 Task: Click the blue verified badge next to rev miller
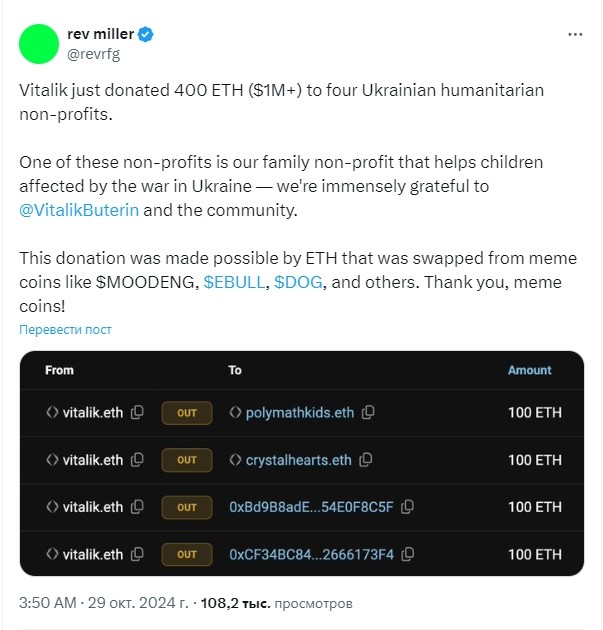click(145, 35)
